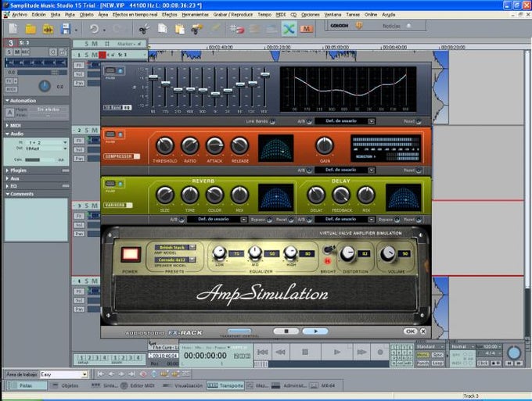This screenshot has height=401, width=532.
Task: Toggle Bypass for the Reverb section
Action: point(269,220)
